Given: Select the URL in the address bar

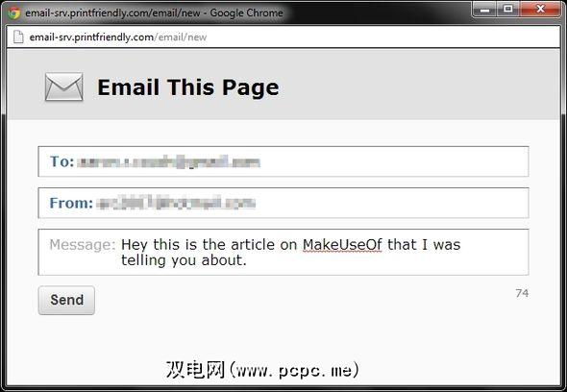Looking at the screenshot, I should (x=118, y=37).
